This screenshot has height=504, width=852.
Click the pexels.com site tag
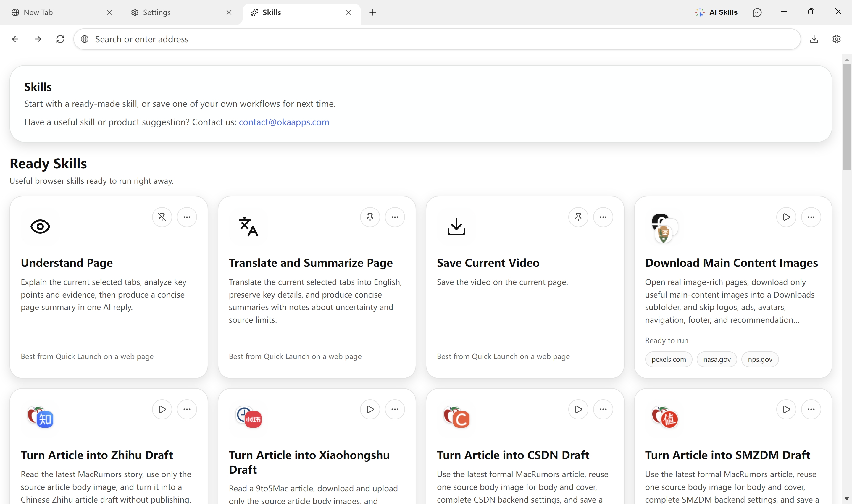click(x=668, y=359)
